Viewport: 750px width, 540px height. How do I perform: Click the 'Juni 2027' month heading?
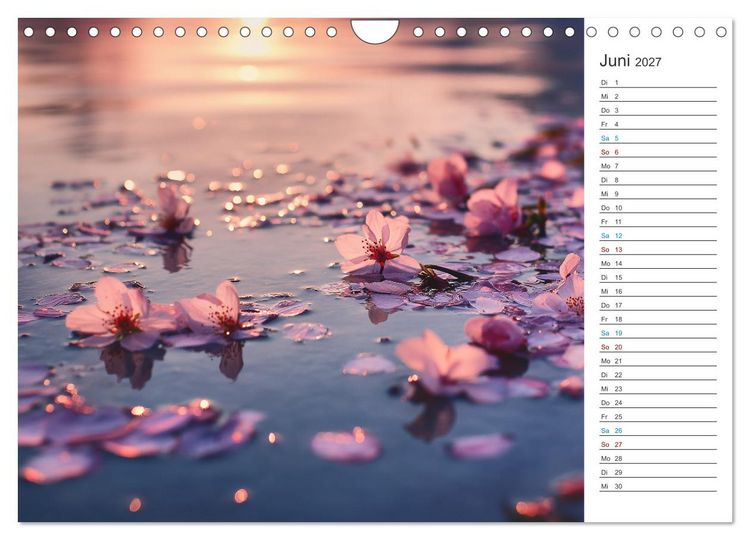(x=630, y=61)
